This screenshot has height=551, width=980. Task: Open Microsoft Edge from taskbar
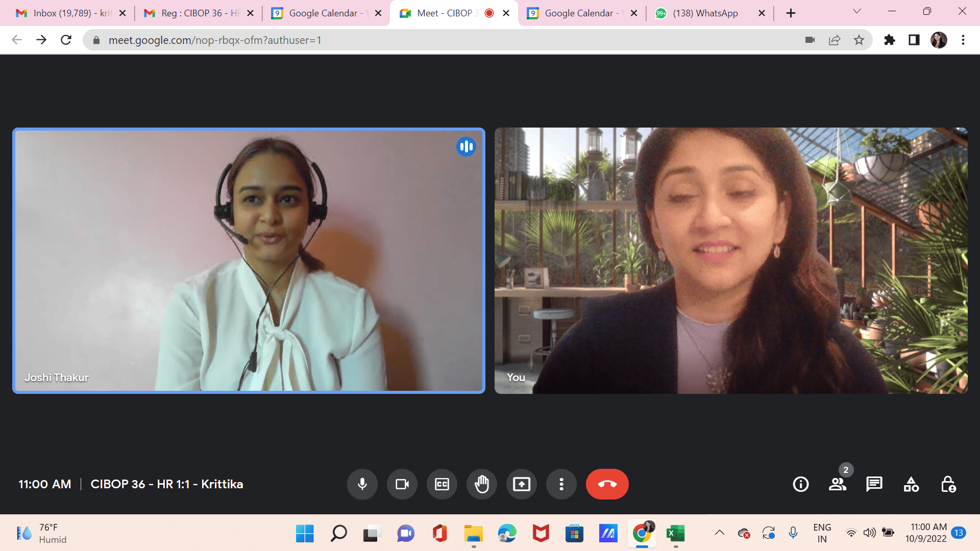(x=507, y=534)
